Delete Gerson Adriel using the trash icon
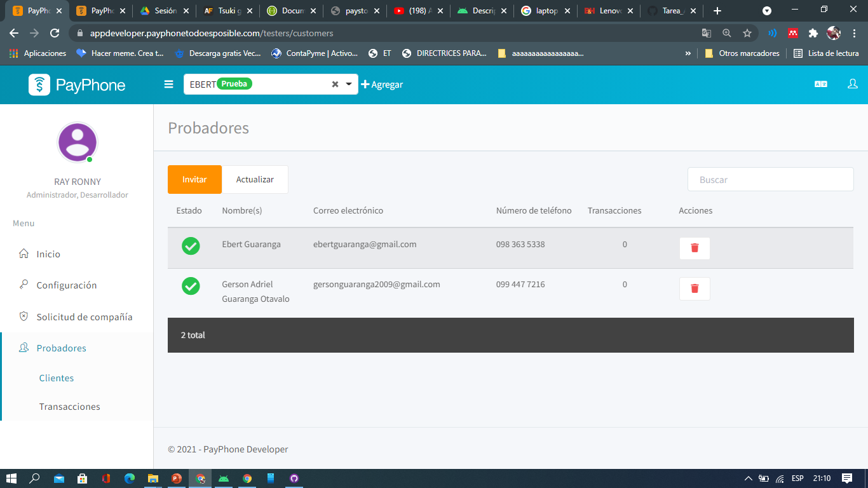The height and width of the screenshot is (488, 868). point(694,288)
